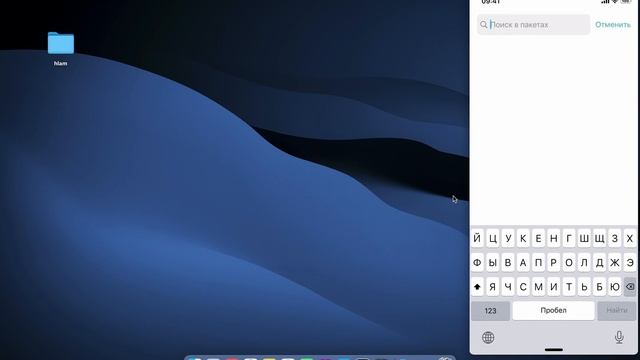Tap the Ф key on the keyboard

point(477,263)
